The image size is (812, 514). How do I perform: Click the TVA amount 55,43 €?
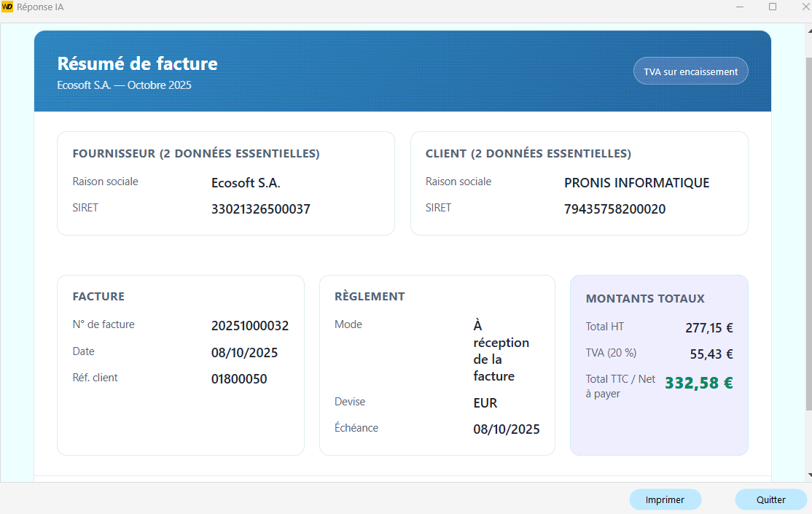pos(711,354)
